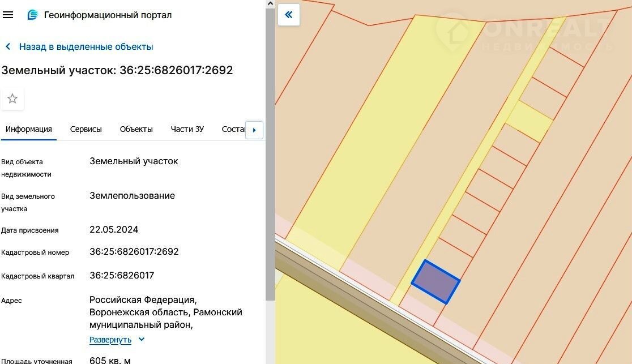The image size is (632, 364).
Task: Select the highlighted blue parcel on map
Action: click(435, 282)
